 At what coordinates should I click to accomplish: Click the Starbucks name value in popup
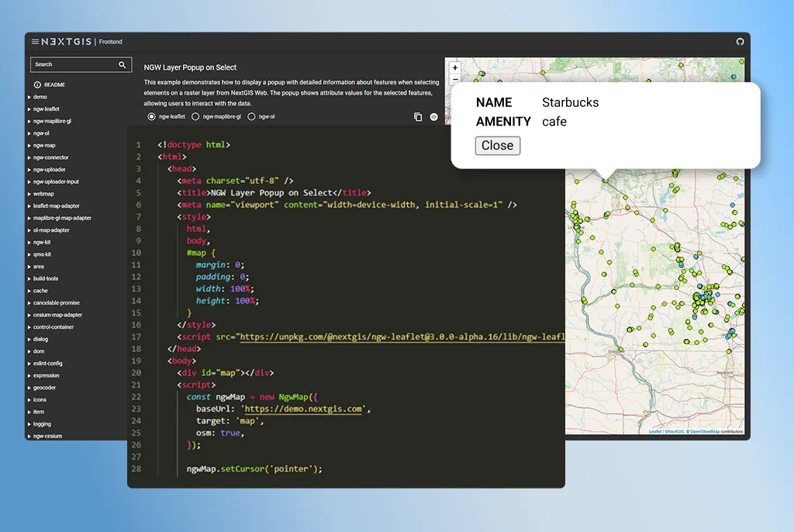pyautogui.click(x=570, y=102)
